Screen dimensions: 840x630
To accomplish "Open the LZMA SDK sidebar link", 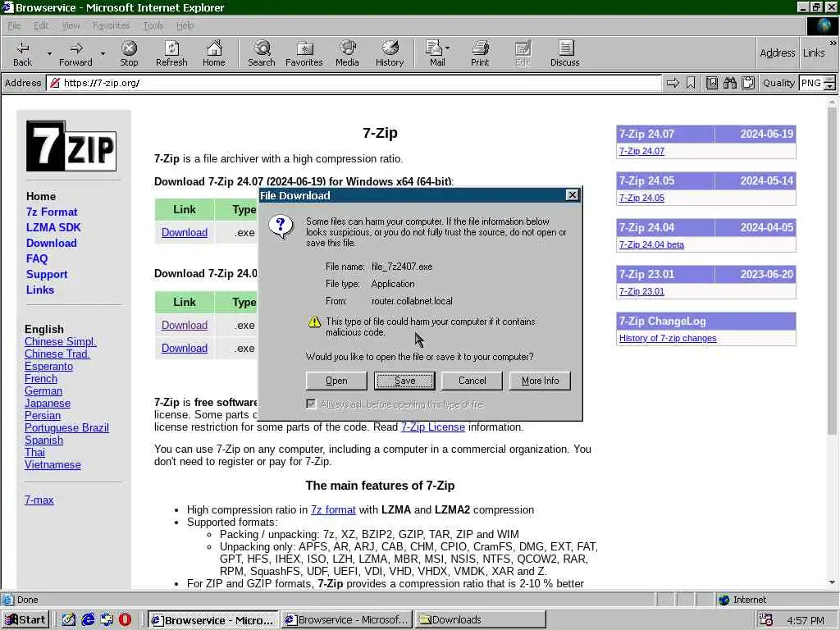I will [x=53, y=228].
